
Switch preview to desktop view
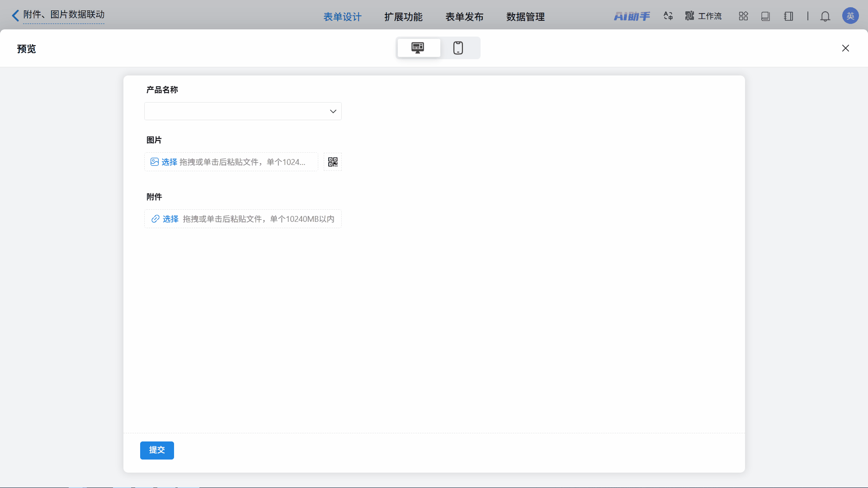tap(418, 48)
